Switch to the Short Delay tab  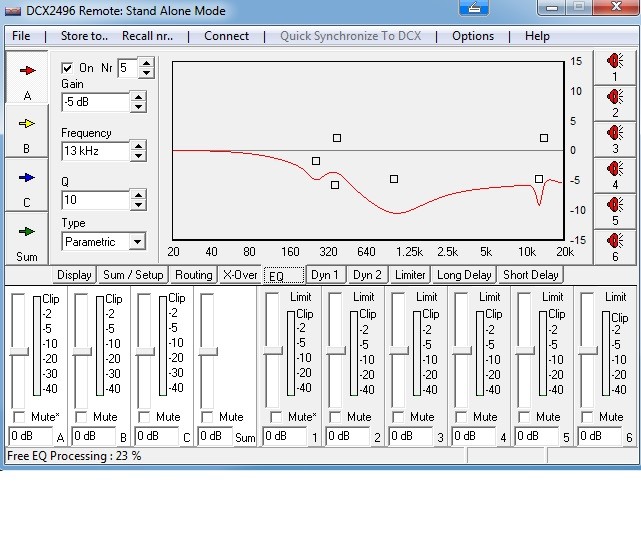pyautogui.click(x=531, y=275)
